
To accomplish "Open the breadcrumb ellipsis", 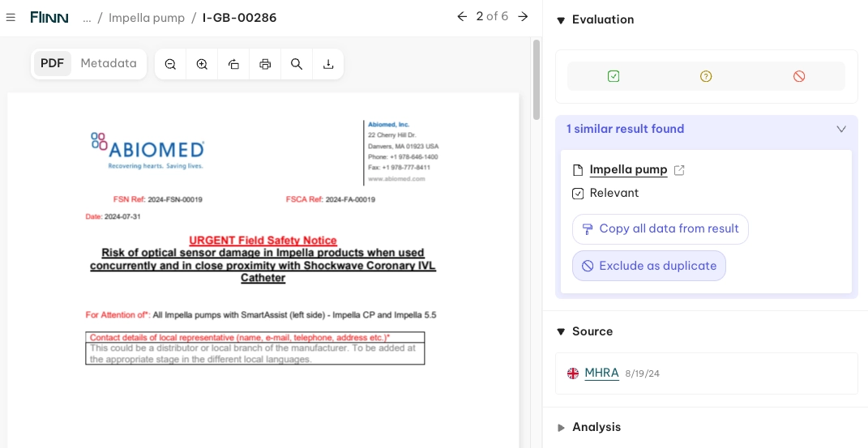I will (87, 19).
